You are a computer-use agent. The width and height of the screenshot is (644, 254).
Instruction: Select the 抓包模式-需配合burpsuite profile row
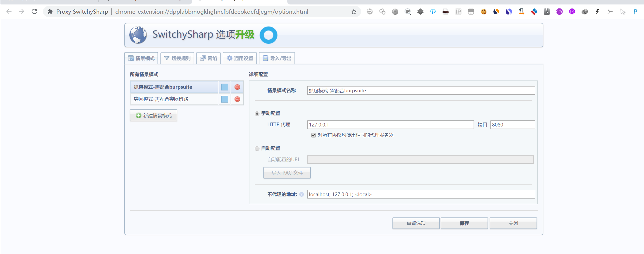[x=174, y=87]
